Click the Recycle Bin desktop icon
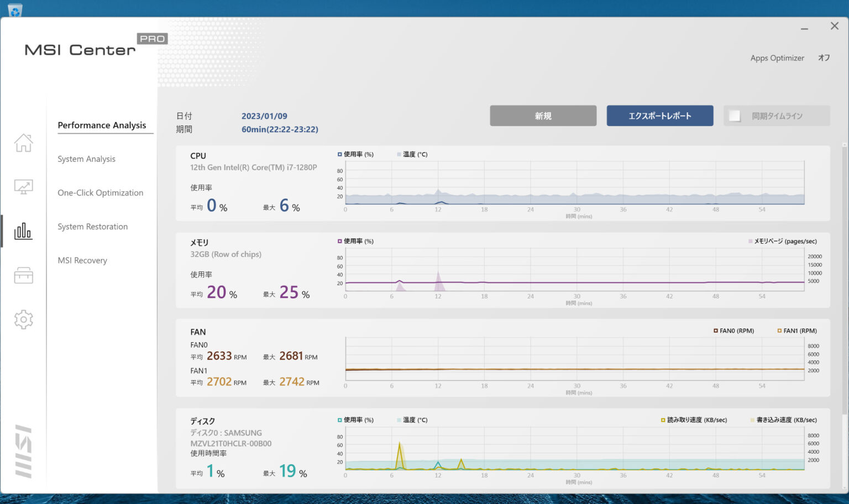Screen dimensions: 849x504 15,9
